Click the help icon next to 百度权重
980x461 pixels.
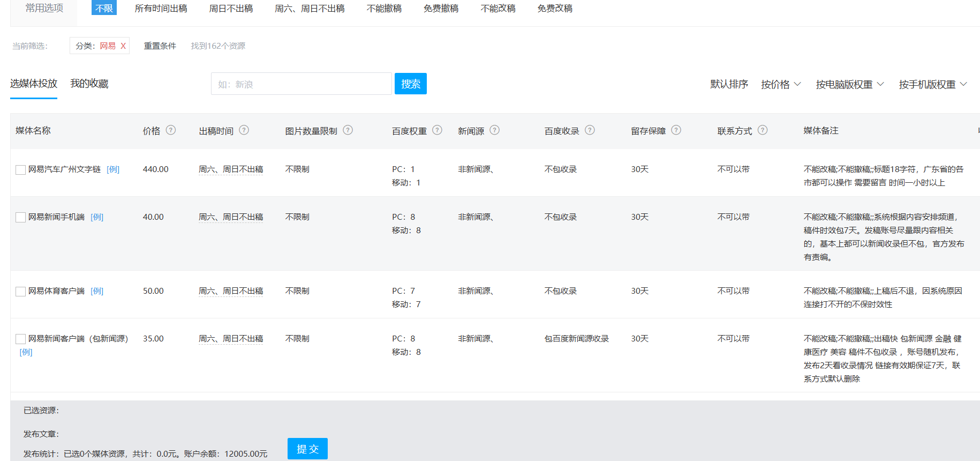[438, 130]
